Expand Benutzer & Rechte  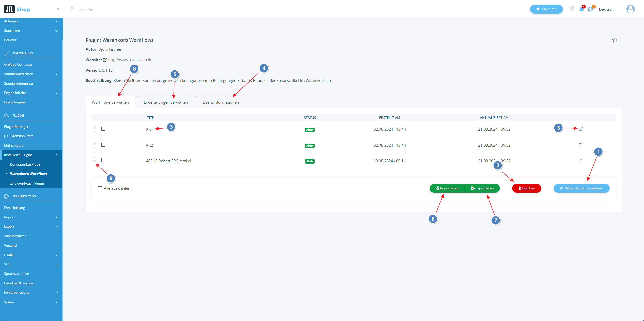(x=31, y=283)
